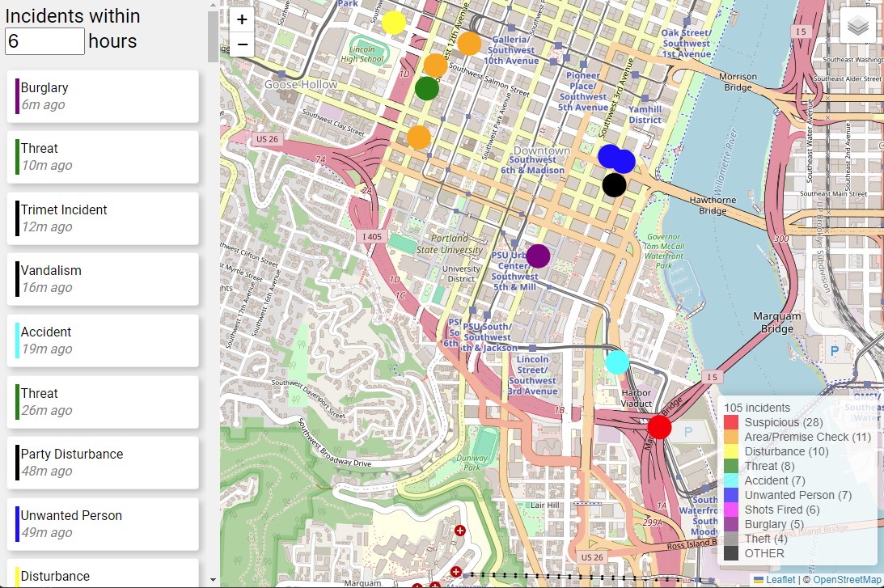The width and height of the screenshot is (884, 588).
Task: Click the red incident marker near Harbor Viaduct
Action: click(x=660, y=426)
